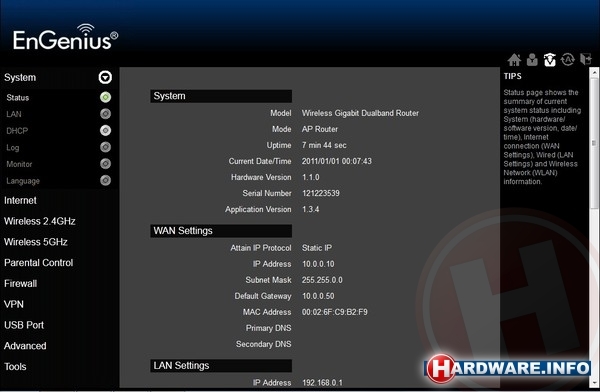Viewport: 600px width, 392px height.
Task: Click the circular-arrows reboot icon with letter A
Action: (x=567, y=60)
